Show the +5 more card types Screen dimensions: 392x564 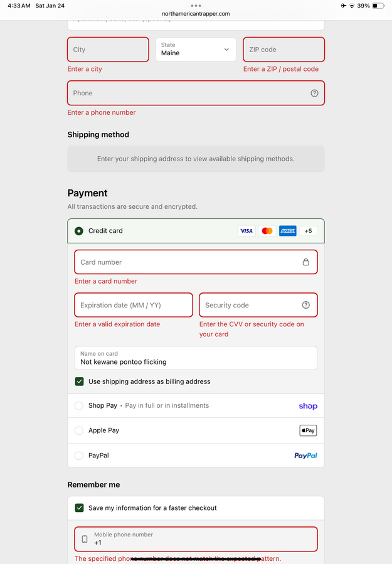pos(308,231)
